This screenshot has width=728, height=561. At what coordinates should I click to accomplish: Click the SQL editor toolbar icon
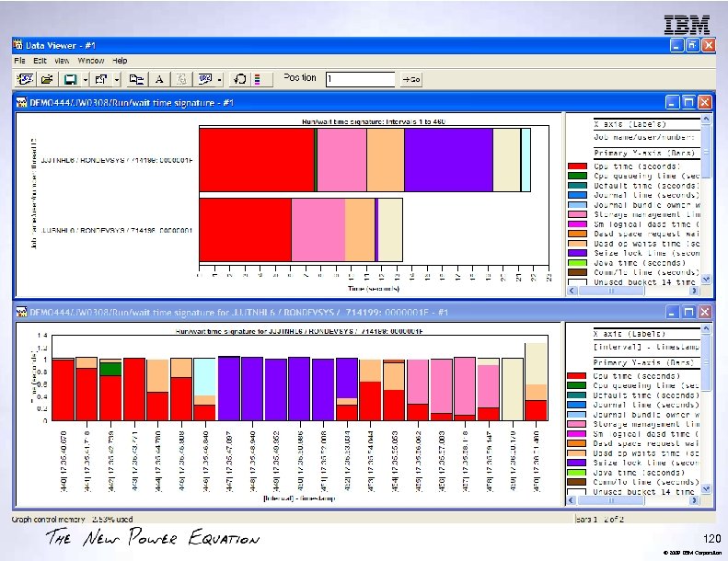[x=204, y=79]
